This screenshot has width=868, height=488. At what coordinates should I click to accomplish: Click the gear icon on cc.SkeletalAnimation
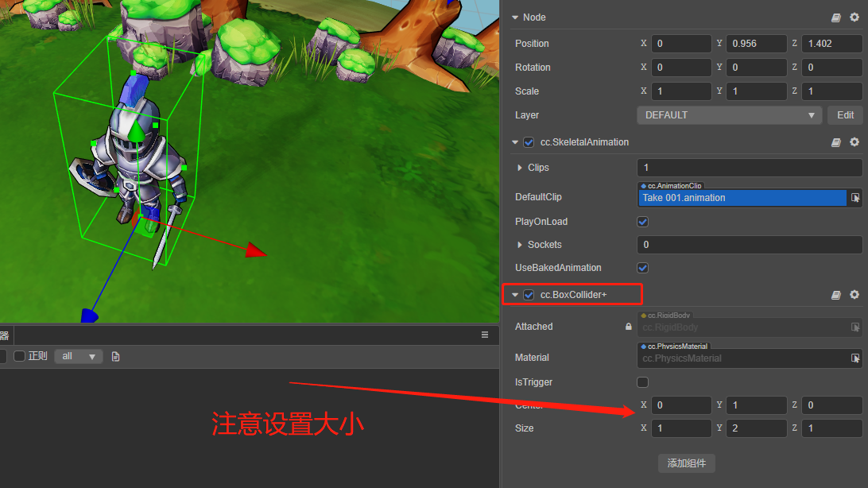855,142
